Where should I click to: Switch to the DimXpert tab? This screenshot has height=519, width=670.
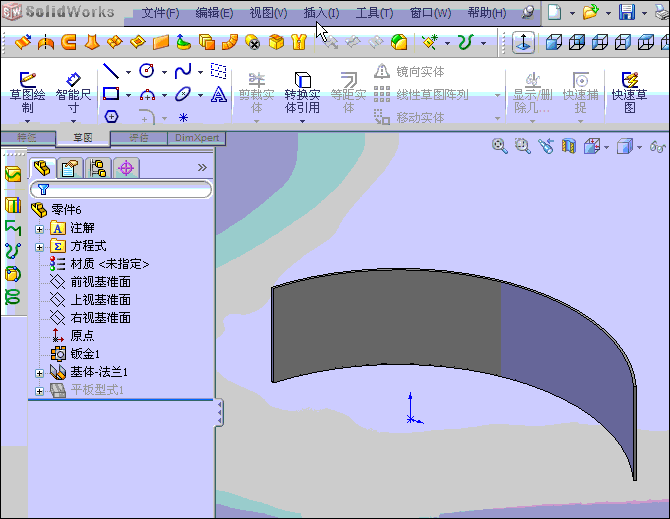(197, 138)
